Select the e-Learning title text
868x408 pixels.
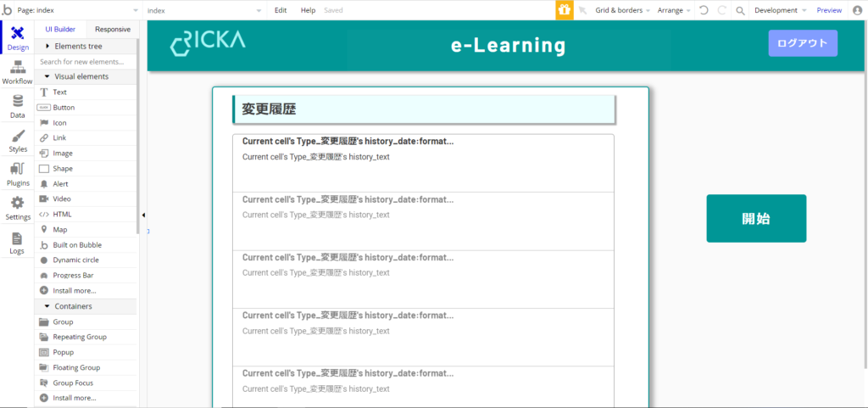(x=508, y=46)
